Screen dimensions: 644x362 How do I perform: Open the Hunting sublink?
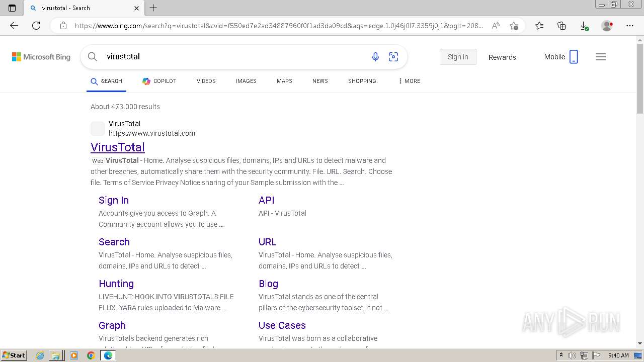116,284
